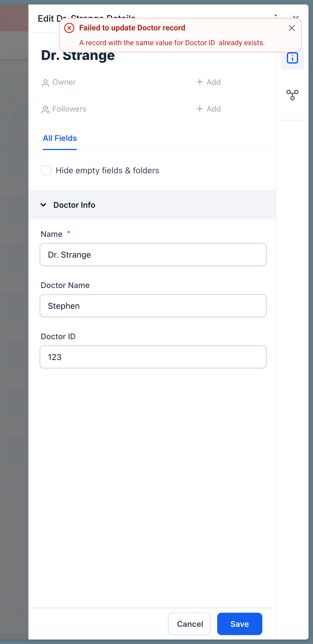
Task: Click the Name field containing Dr. Strange
Action: coord(153,254)
